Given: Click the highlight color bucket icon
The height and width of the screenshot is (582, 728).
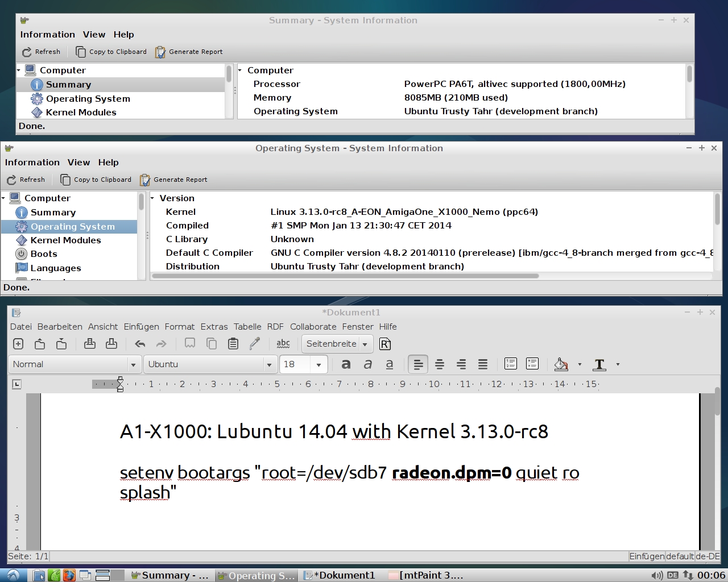Looking at the screenshot, I should [x=561, y=364].
